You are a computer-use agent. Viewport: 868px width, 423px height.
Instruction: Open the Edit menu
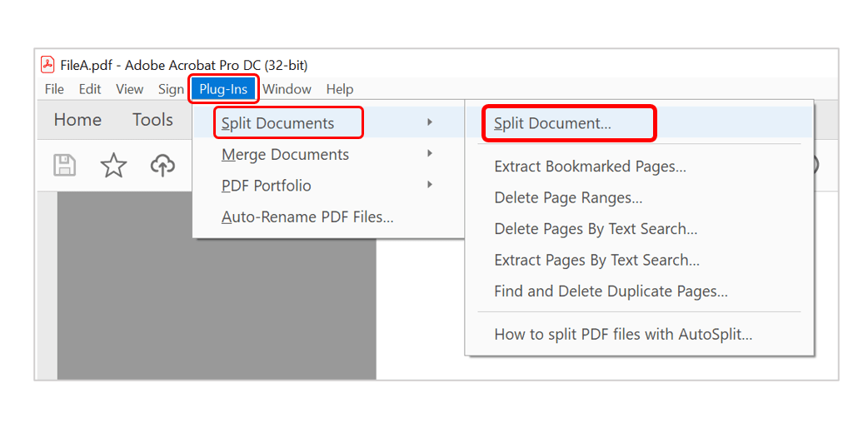pyautogui.click(x=90, y=89)
